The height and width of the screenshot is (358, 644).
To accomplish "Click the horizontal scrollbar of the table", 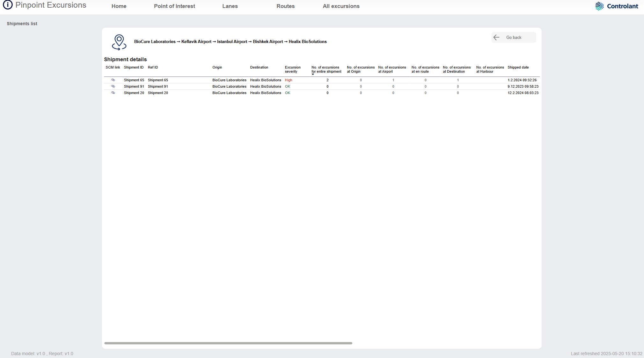I will tap(228, 343).
